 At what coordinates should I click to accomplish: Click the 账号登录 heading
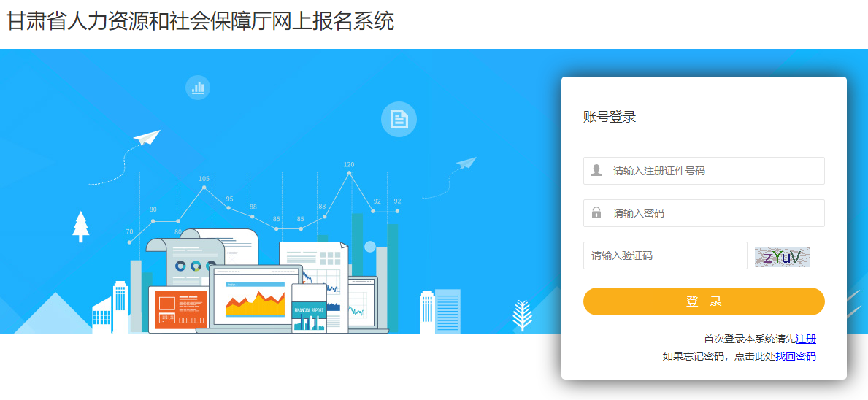click(610, 118)
